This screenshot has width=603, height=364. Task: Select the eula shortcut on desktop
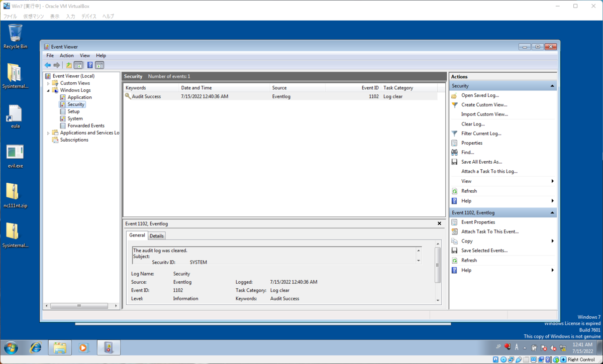point(15,116)
